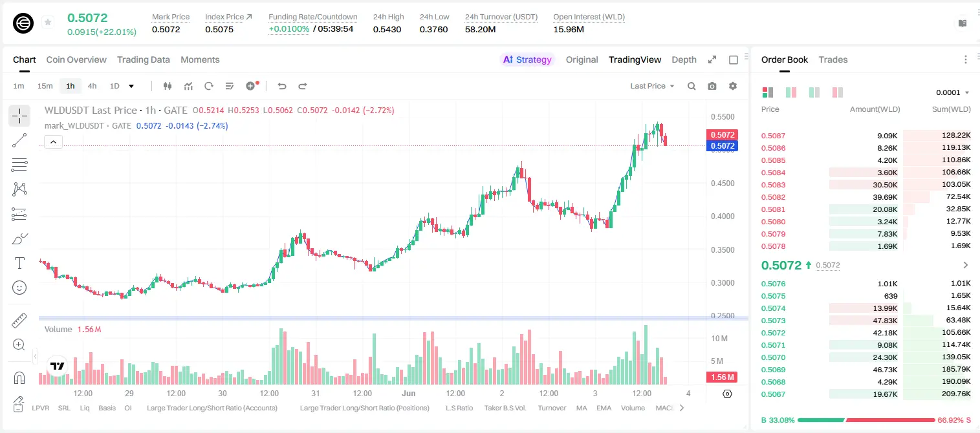This screenshot has width=980, height=433.
Task: Search symbol using magnifier icon
Action: tap(691, 86)
